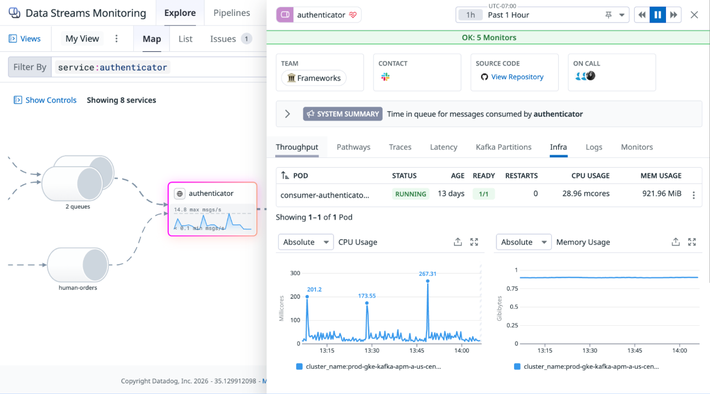Viewport: 710px width, 394px height.
Task: Click the 1h time range badge
Action: (470, 15)
